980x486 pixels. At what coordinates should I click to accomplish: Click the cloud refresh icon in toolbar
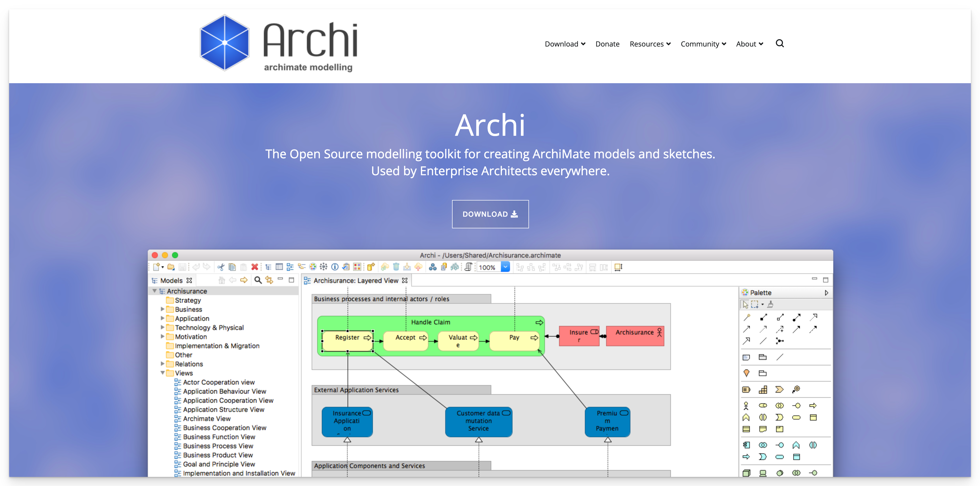pyautogui.click(x=385, y=267)
